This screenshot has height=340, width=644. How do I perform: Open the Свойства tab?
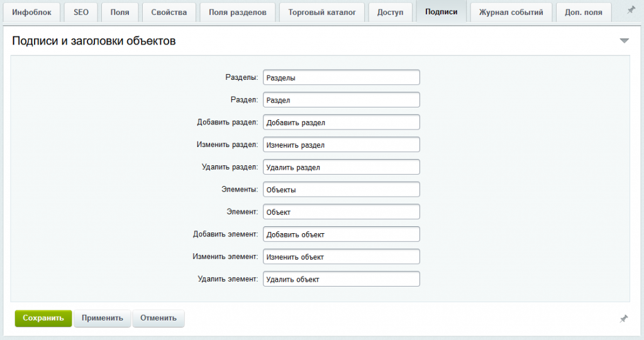click(x=169, y=13)
